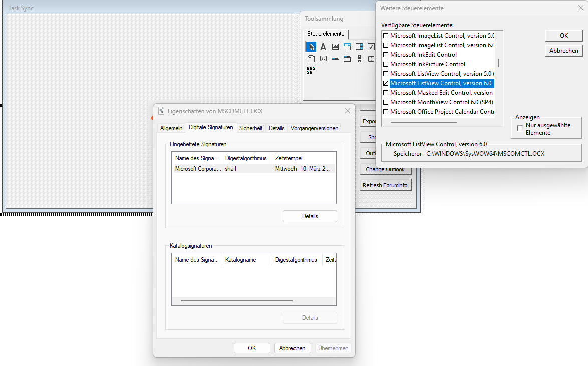Select the ListView control tool in the toolbox

(x=311, y=70)
